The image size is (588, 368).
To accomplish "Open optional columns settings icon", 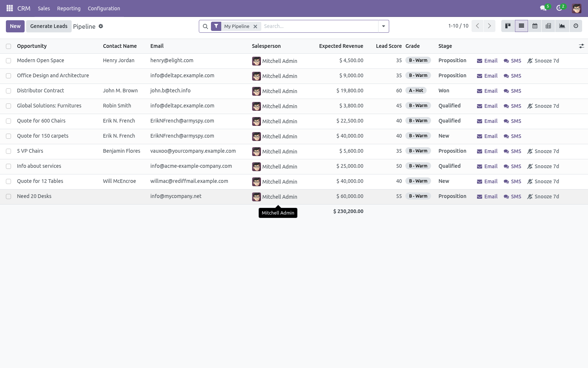I will point(581,46).
